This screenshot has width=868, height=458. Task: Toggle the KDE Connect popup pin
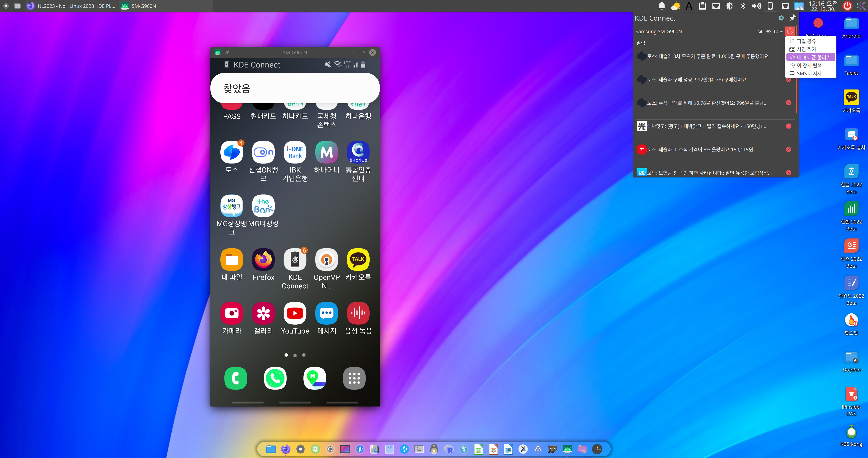tap(793, 18)
